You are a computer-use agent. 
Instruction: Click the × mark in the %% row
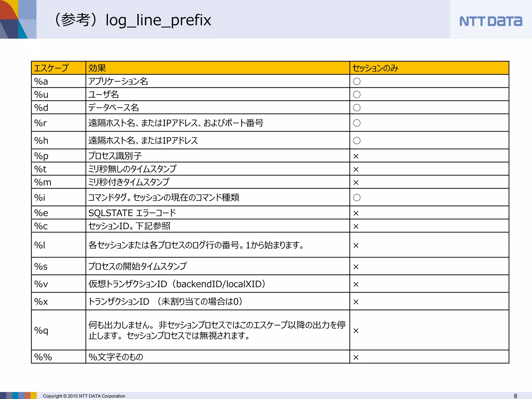coord(356,358)
